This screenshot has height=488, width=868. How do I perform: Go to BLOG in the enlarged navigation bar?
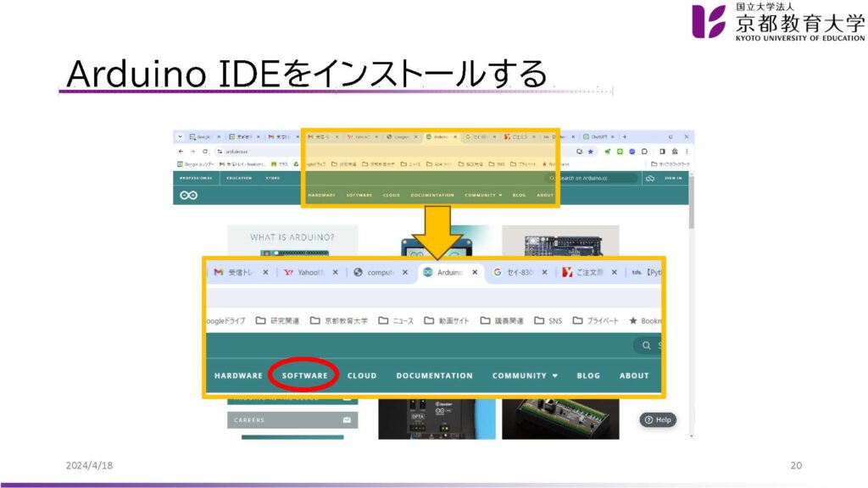click(x=588, y=375)
